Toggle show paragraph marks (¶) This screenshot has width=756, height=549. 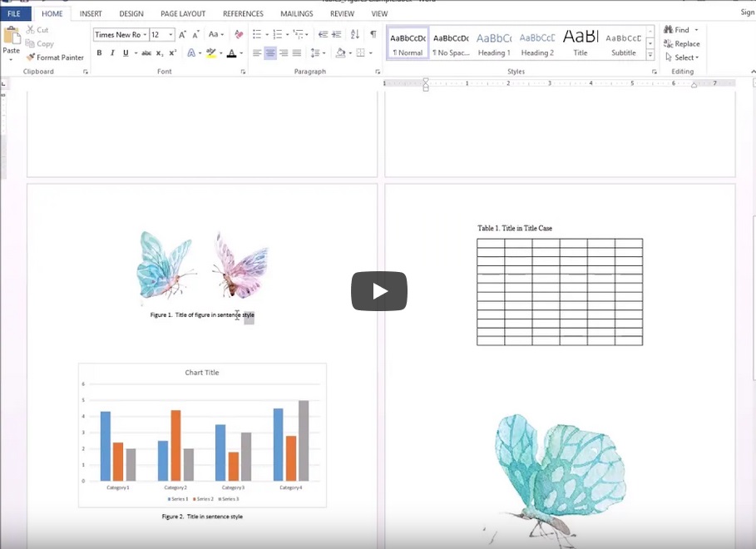(x=373, y=34)
